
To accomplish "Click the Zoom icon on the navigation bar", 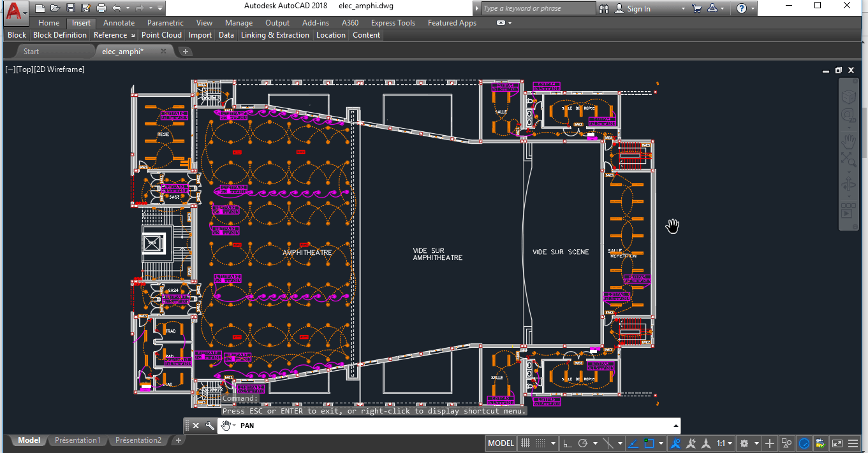I will 849,161.
